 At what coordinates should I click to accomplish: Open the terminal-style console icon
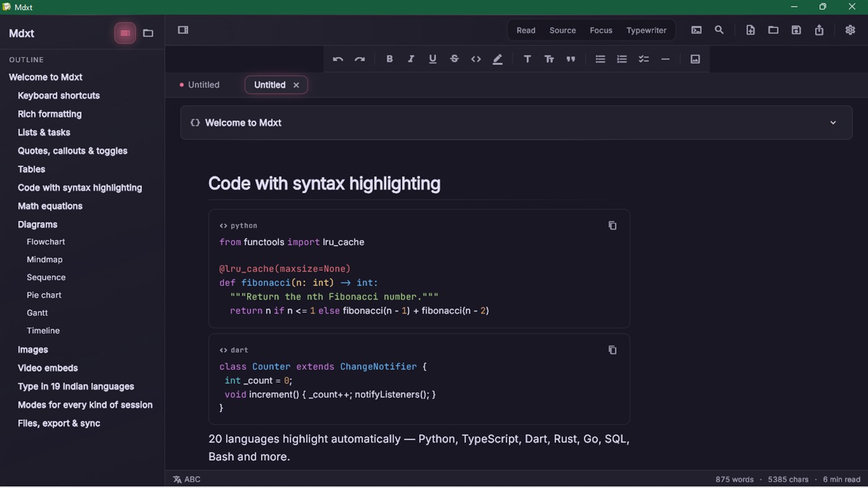point(697,30)
